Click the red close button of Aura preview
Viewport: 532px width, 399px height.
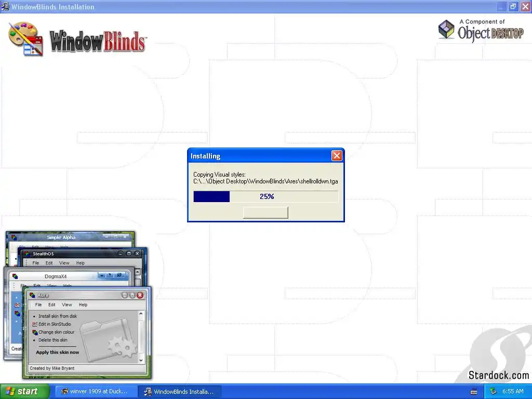[x=140, y=295]
